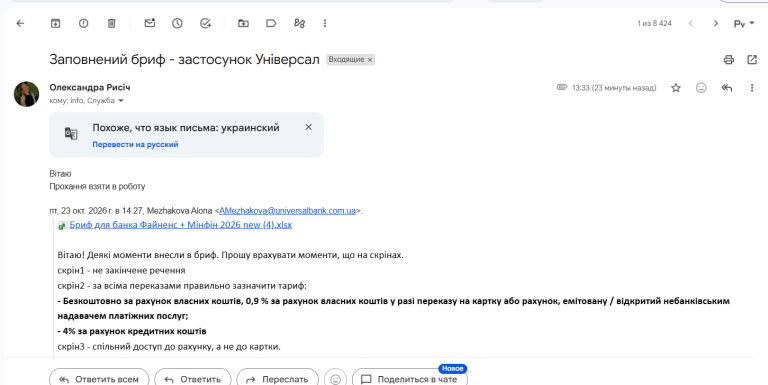Click Поделиться в чате button
The height and width of the screenshot is (385, 768).
tap(409, 379)
